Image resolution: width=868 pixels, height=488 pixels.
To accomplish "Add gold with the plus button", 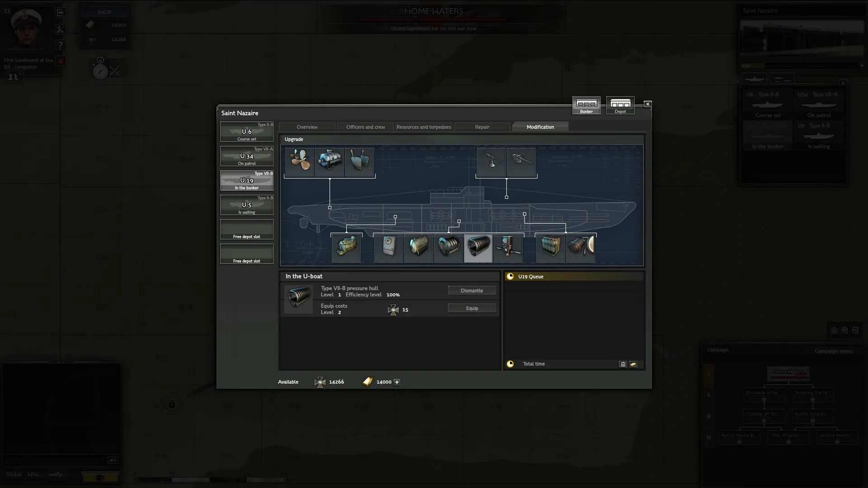I will click(x=397, y=382).
